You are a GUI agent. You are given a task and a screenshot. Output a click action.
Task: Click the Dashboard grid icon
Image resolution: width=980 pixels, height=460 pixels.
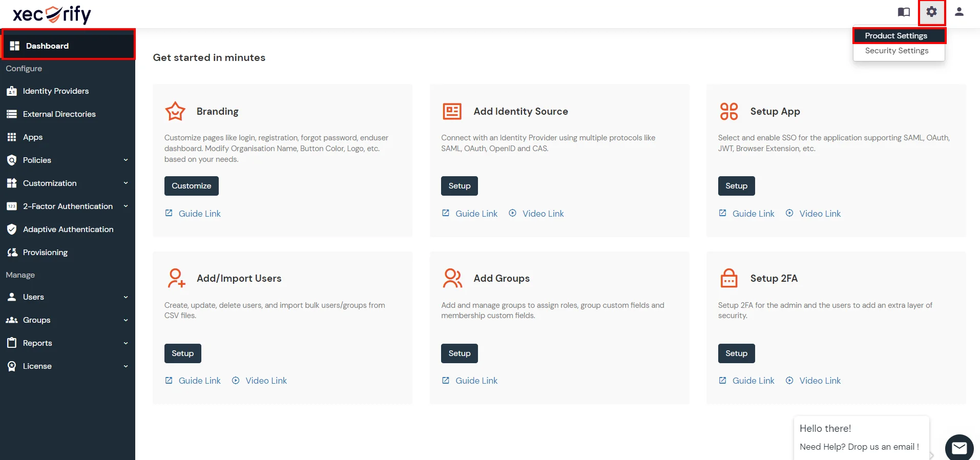point(14,46)
